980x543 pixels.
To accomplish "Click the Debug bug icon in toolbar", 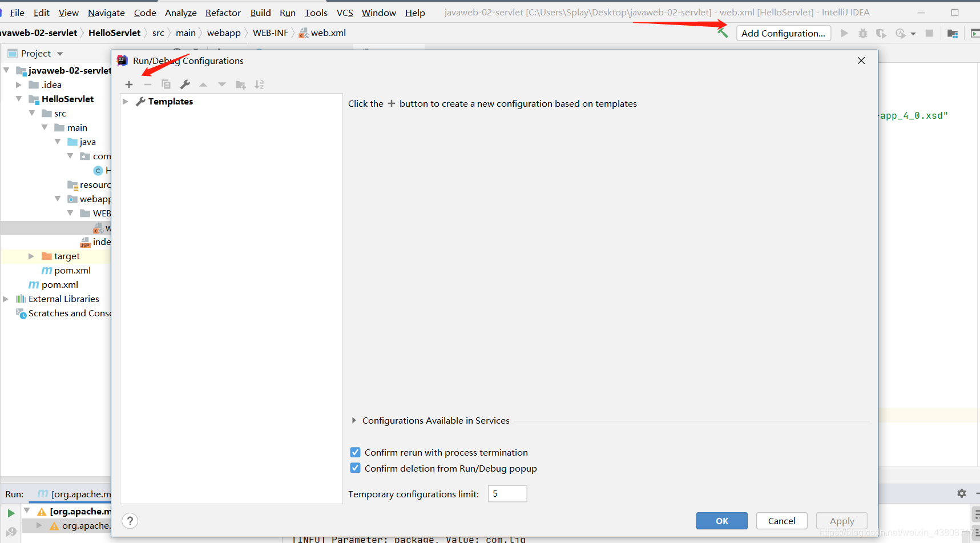I will coord(863,33).
